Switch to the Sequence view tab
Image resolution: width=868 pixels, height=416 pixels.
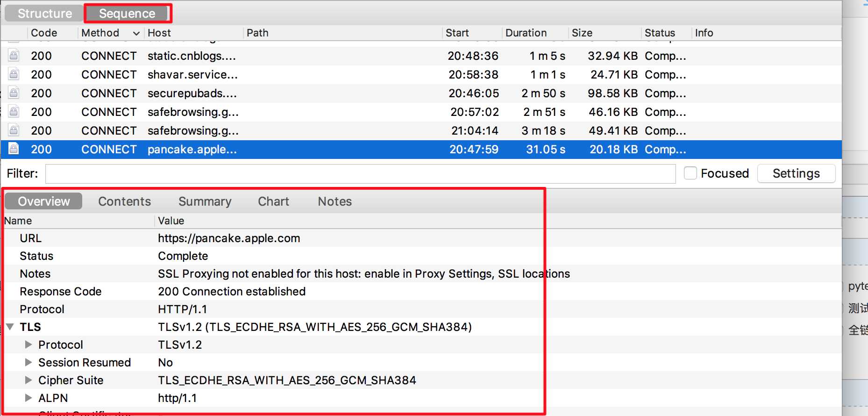coord(127,14)
